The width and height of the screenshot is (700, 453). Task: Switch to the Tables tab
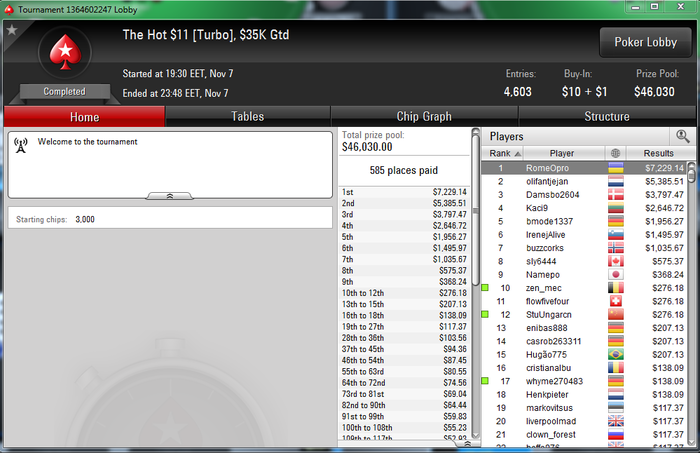(x=248, y=116)
